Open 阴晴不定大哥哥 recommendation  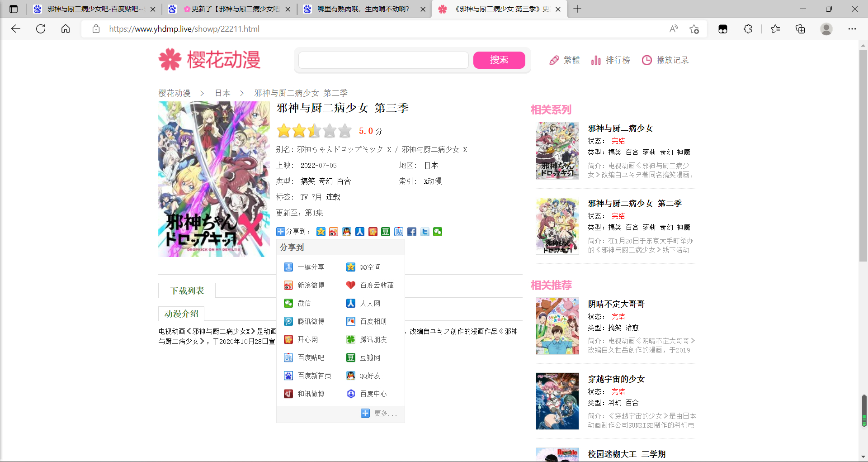[x=616, y=304]
